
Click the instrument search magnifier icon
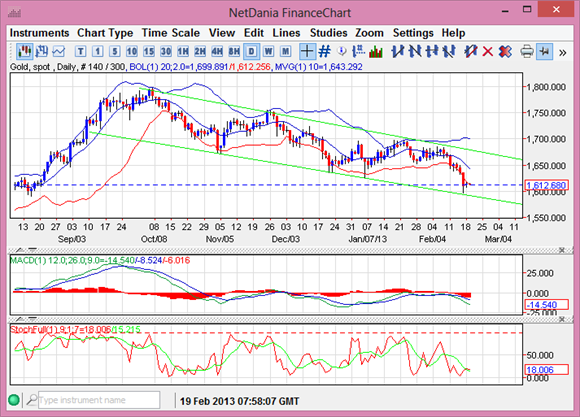tap(32, 400)
